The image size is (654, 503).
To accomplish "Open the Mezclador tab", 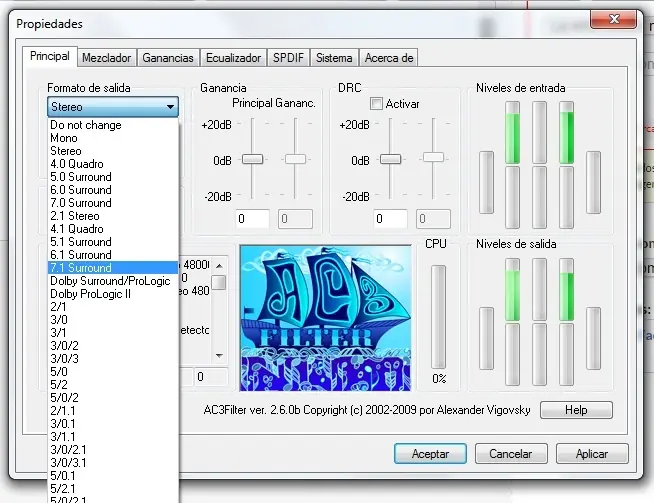I will point(106,58).
